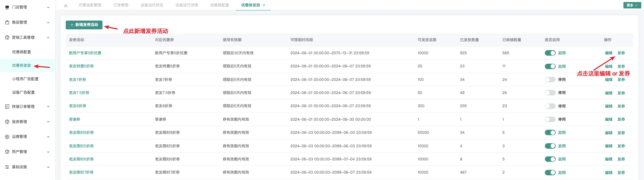Open the 老友特惠5折券 activity name link
The image size is (644, 180).
pyautogui.click(x=81, y=66)
